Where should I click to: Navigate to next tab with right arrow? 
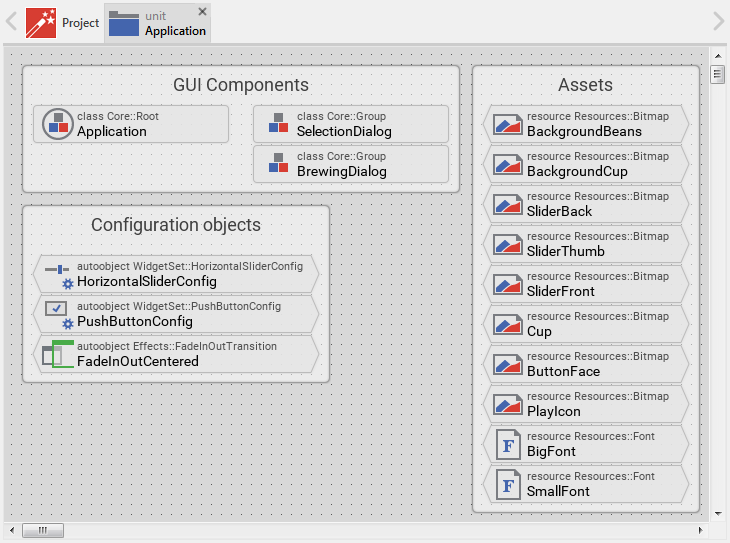(x=717, y=21)
